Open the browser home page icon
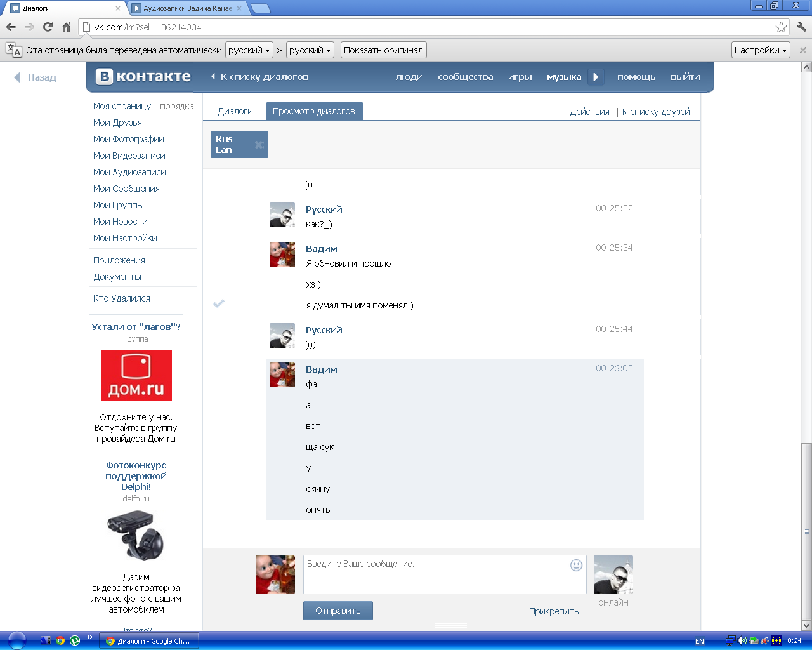812x650 pixels. pyautogui.click(x=66, y=27)
